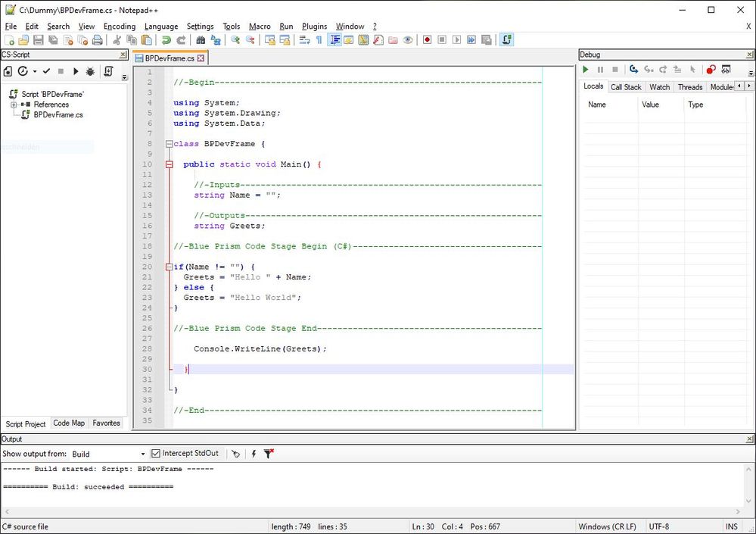
Task: Open the Plugins menu
Action: tap(314, 27)
